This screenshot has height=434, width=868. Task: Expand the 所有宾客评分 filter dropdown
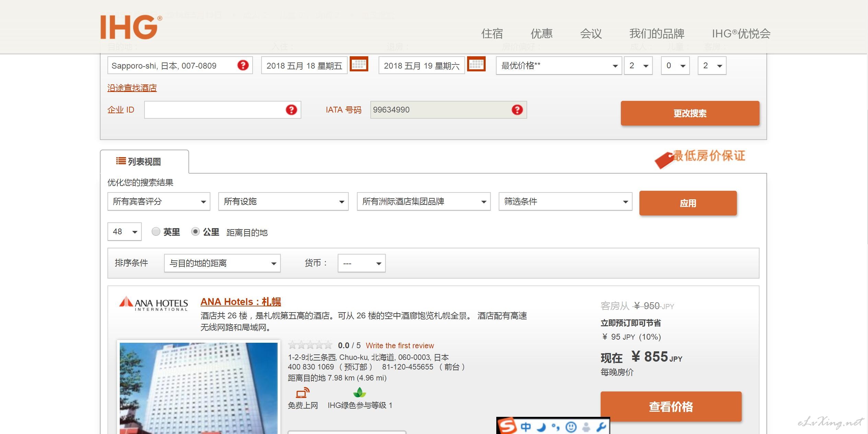[159, 201]
